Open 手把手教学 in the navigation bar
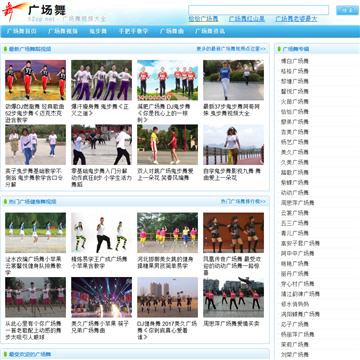 click(133, 31)
